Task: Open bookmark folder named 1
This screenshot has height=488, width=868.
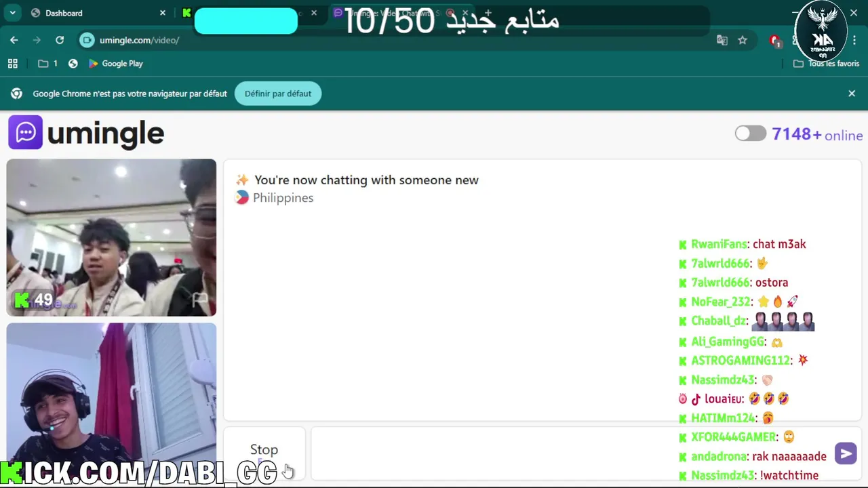Action: pyautogui.click(x=47, y=64)
